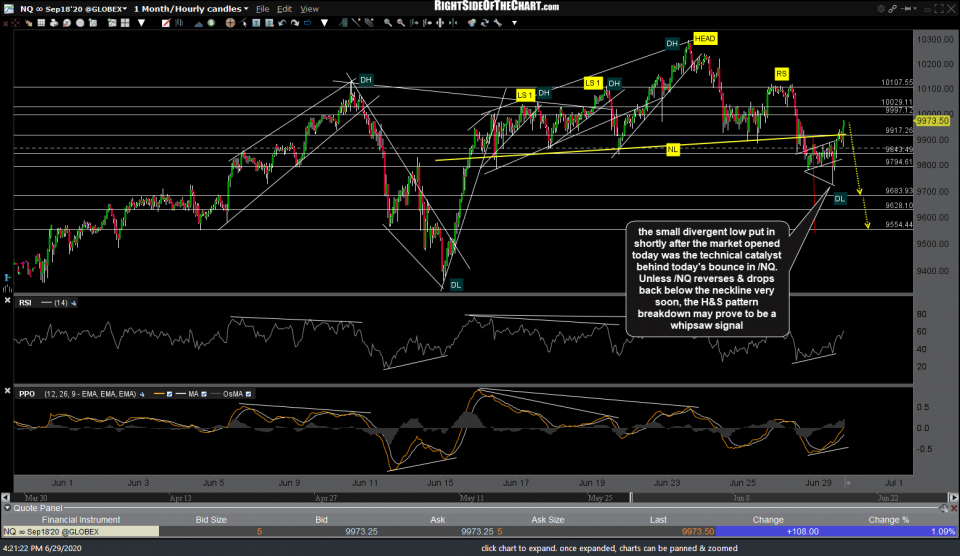
Task: Click the yellow NL neckline label
Action: 673,149
